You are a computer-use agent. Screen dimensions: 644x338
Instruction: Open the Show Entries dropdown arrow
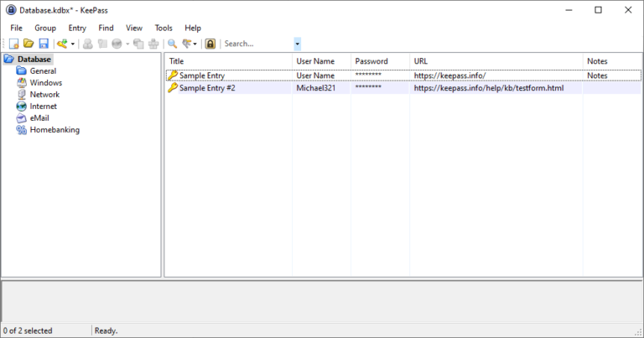195,44
